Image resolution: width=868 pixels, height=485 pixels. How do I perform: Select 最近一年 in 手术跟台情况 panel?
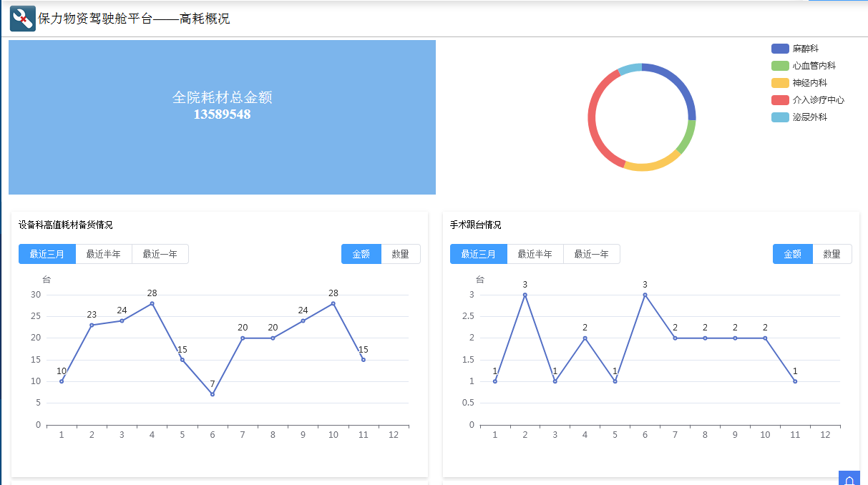coord(592,254)
